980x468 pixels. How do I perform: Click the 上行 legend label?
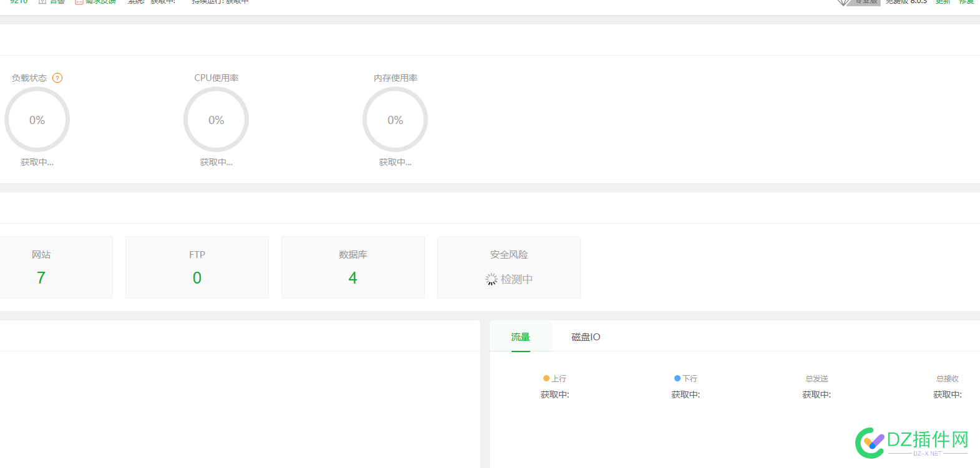coord(559,378)
